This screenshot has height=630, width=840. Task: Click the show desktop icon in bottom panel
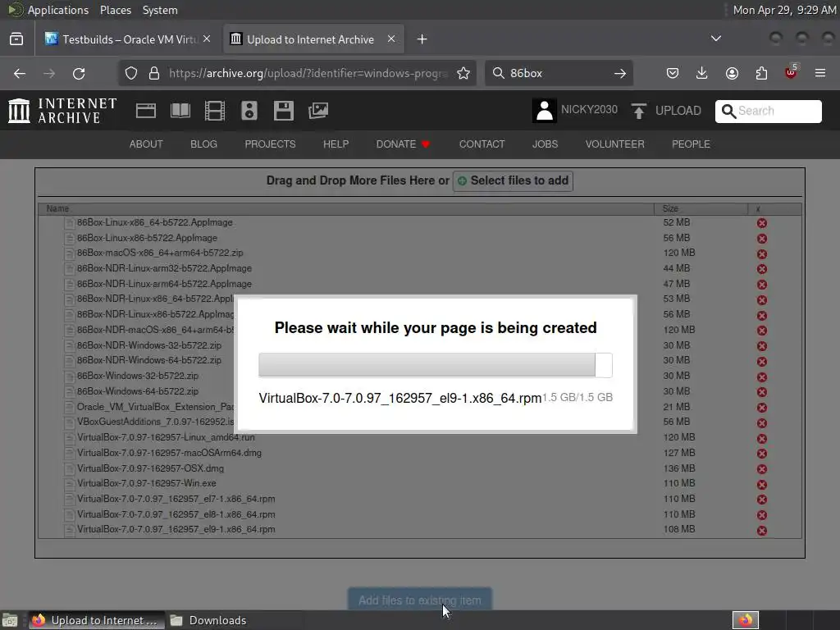pos(10,620)
